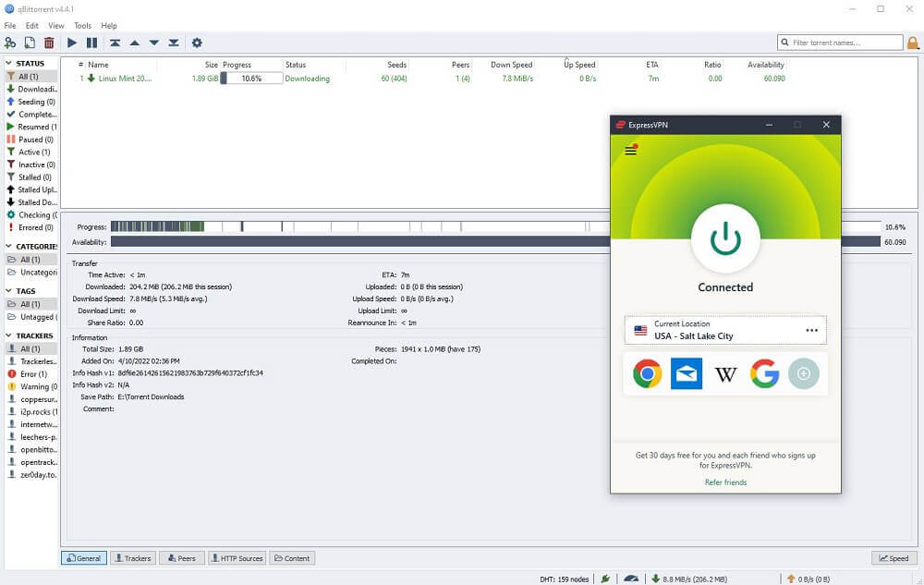Collapse the CATEGORIES sidebar section
924x585 pixels.
pyautogui.click(x=9, y=246)
